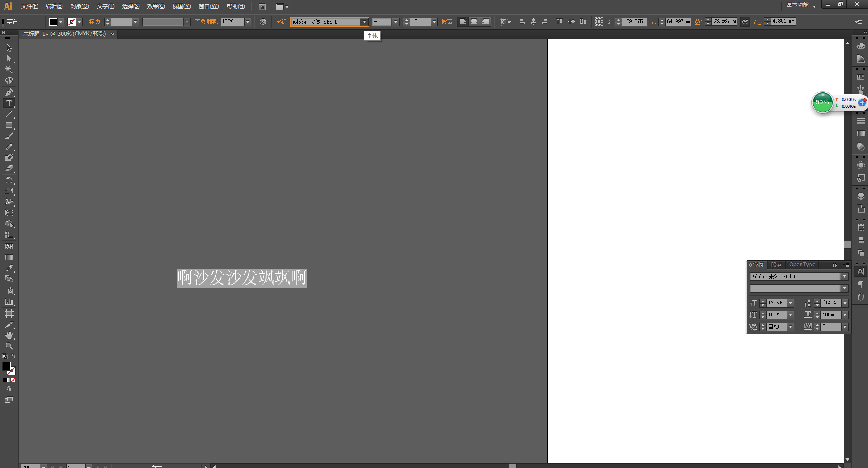Select the Paintbrush tool
868x468 pixels.
click(x=9, y=136)
